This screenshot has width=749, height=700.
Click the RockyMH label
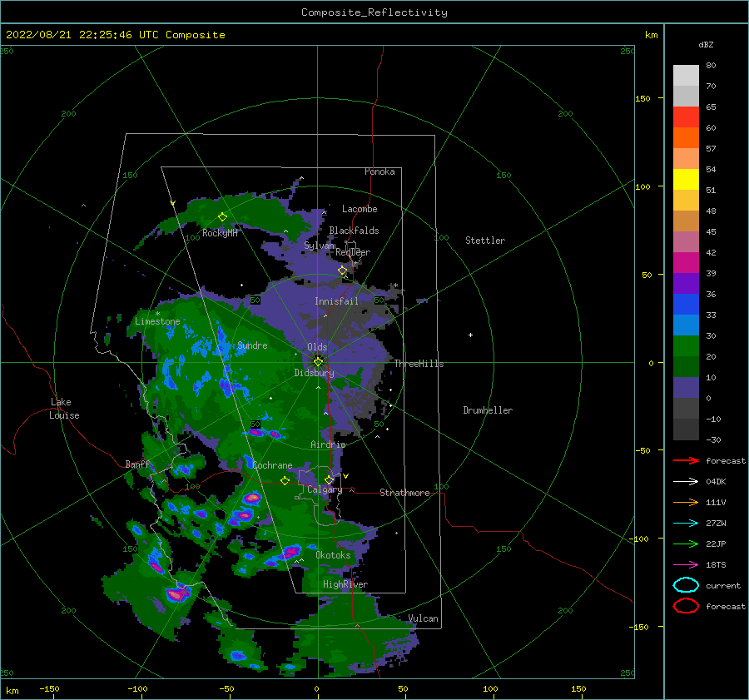pos(220,233)
